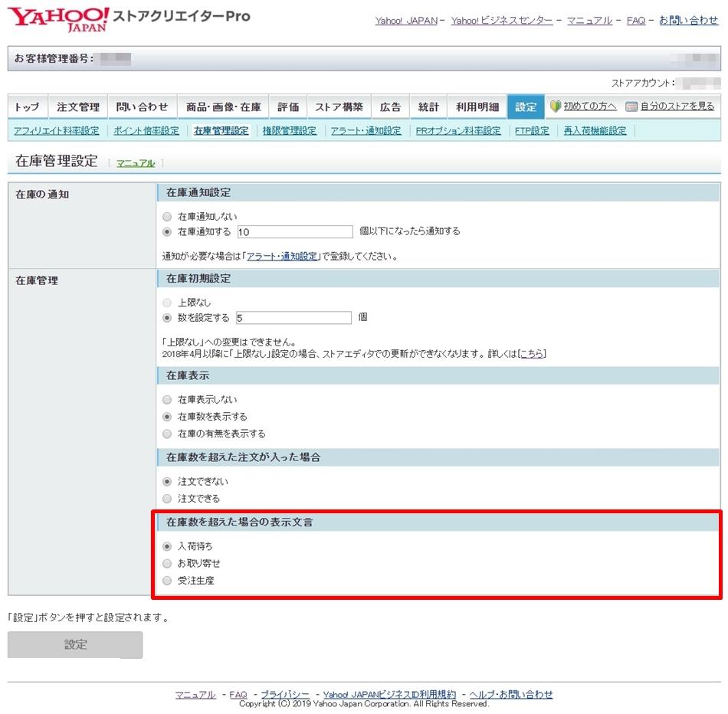Go to FTP設定 submenu

point(532,131)
